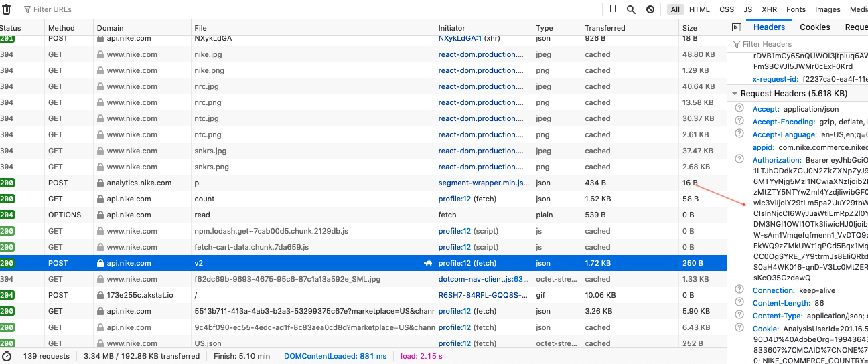
Task: Switch to the Cookies tab
Action: pos(814,27)
